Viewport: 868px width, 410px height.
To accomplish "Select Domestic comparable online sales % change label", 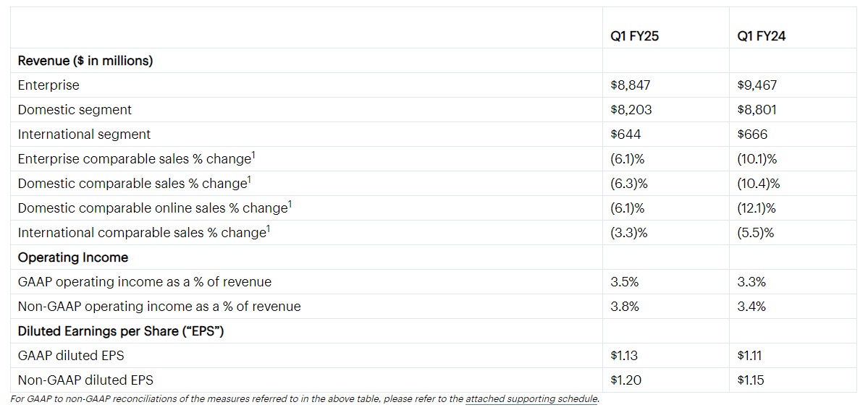I will coord(154,208).
